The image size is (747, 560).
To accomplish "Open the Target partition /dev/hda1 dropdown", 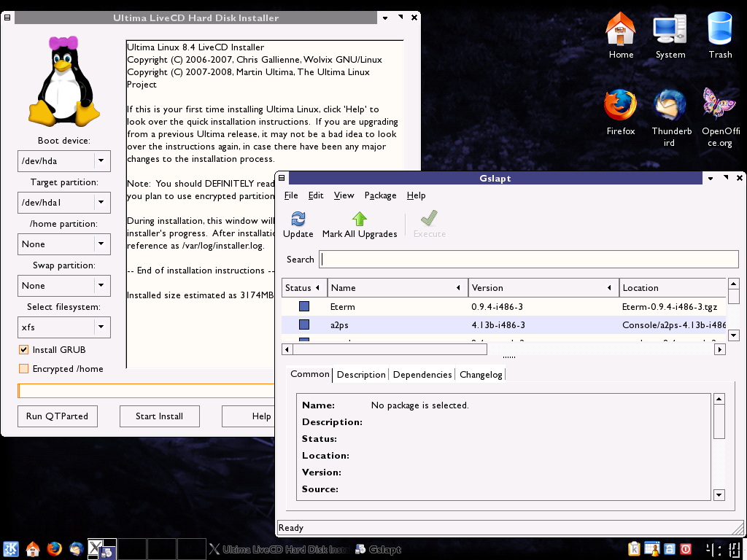I will [64, 203].
